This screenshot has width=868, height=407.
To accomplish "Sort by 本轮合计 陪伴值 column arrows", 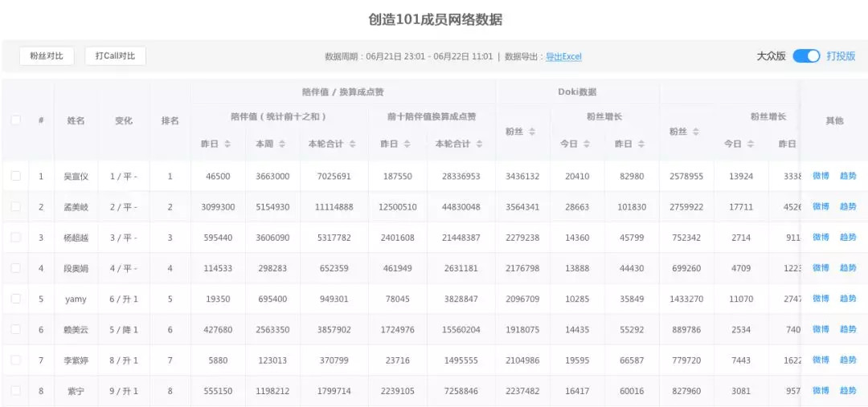I will click(x=352, y=144).
